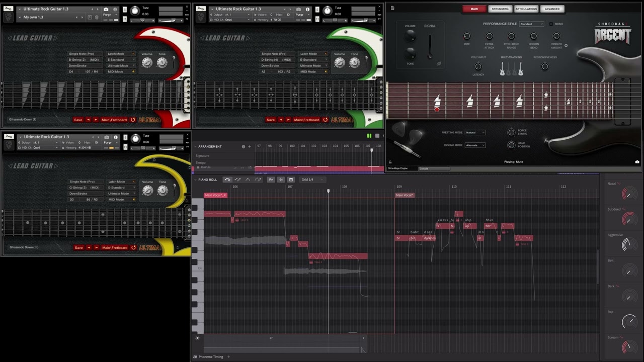The width and height of the screenshot is (644, 362).
Task: Collapse the Arrangement section
Action: point(195,146)
